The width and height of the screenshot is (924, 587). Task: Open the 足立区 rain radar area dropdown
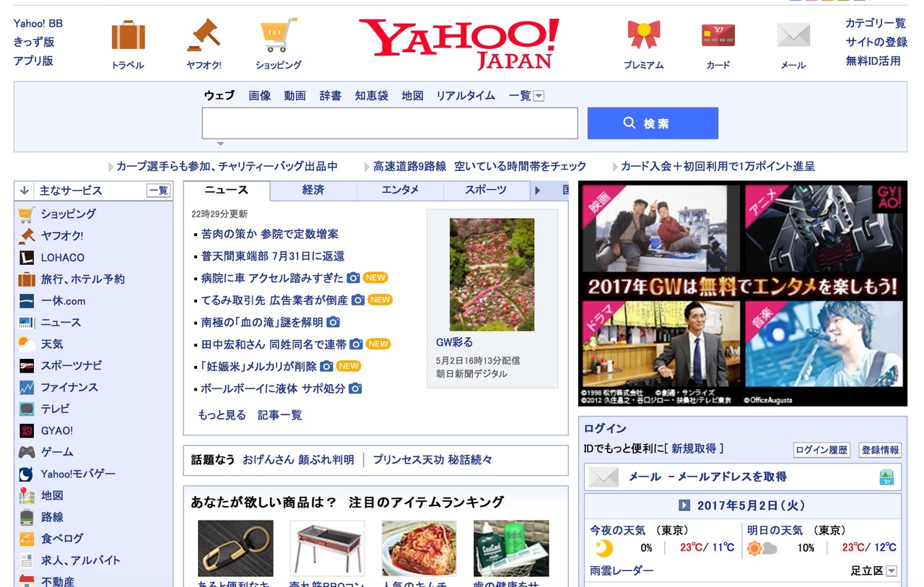[892, 571]
